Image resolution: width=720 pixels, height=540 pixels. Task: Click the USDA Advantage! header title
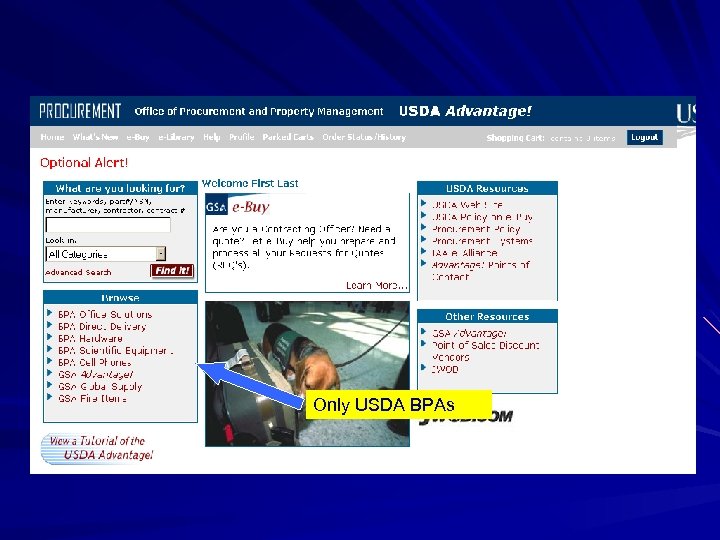(x=465, y=111)
